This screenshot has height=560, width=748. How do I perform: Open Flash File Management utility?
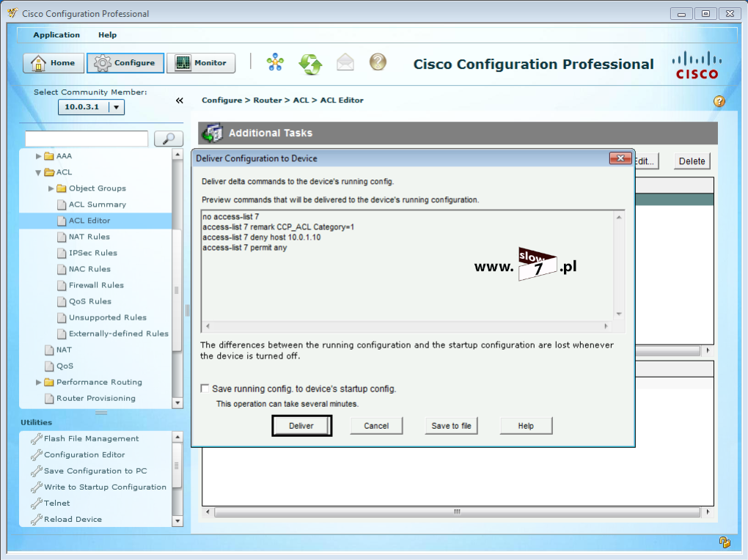91,439
